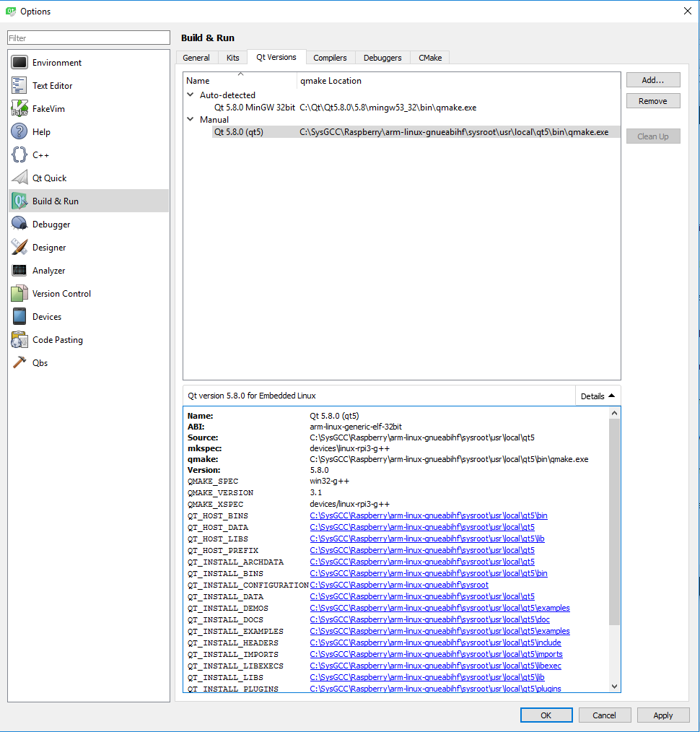Click the Cancel button
Viewport: 700px width, 732px height.
pyautogui.click(x=604, y=715)
